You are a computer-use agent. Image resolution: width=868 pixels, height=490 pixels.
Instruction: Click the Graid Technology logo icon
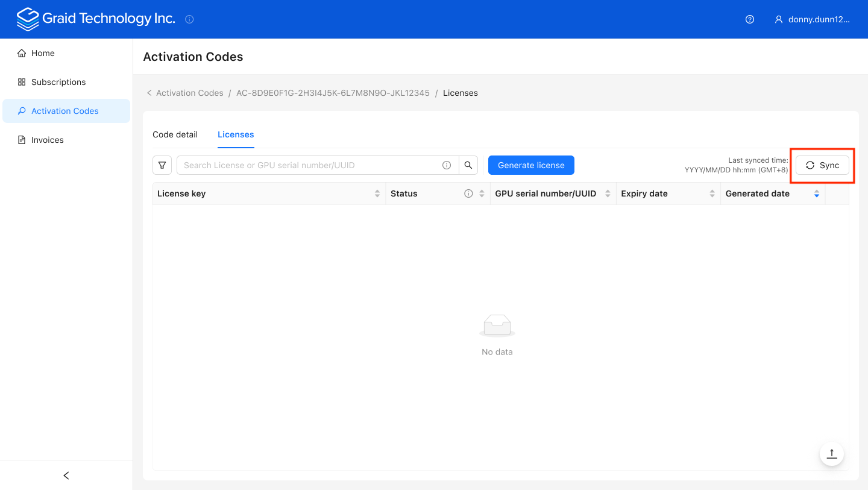click(x=28, y=19)
